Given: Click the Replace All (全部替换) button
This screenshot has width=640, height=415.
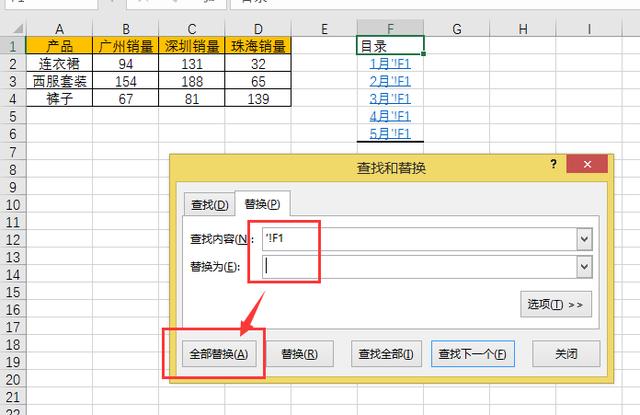Looking at the screenshot, I should click(219, 354).
